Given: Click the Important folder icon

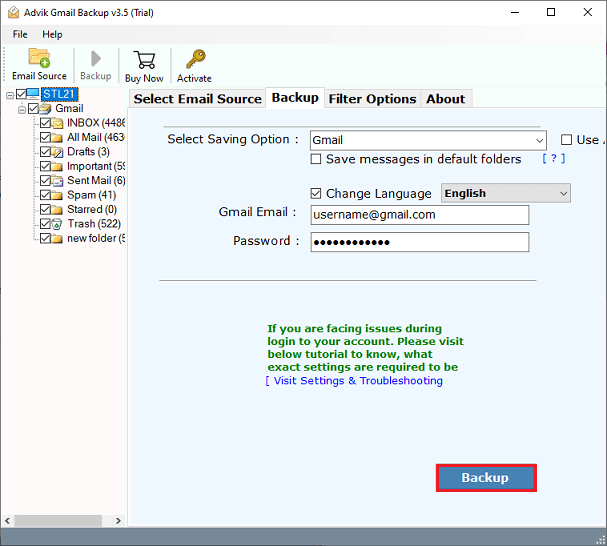Looking at the screenshot, I should click(57, 167).
